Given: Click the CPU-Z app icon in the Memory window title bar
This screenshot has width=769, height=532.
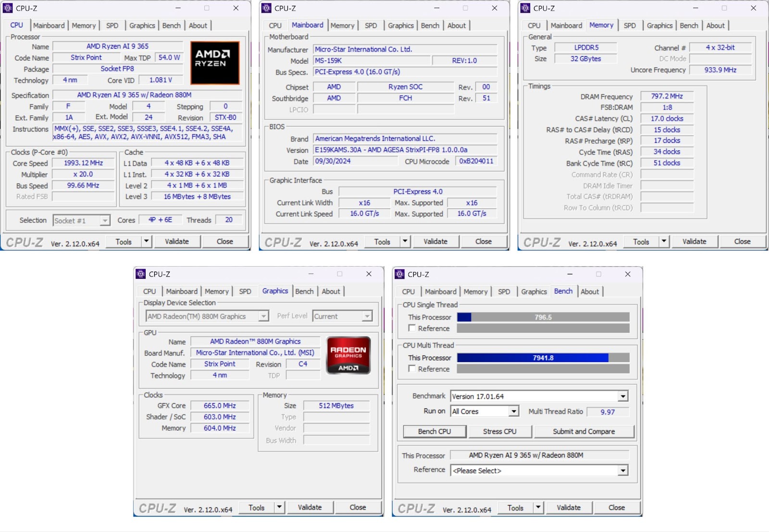Looking at the screenshot, I should pos(525,8).
